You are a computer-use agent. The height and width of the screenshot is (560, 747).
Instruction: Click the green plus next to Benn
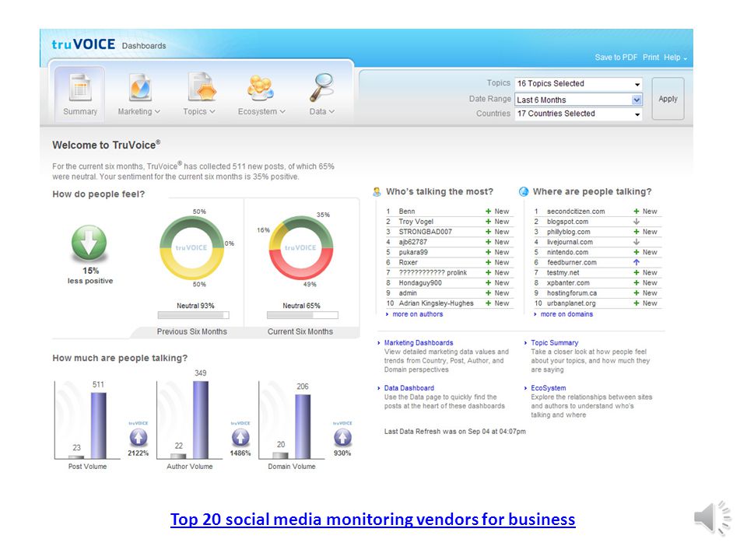click(489, 211)
